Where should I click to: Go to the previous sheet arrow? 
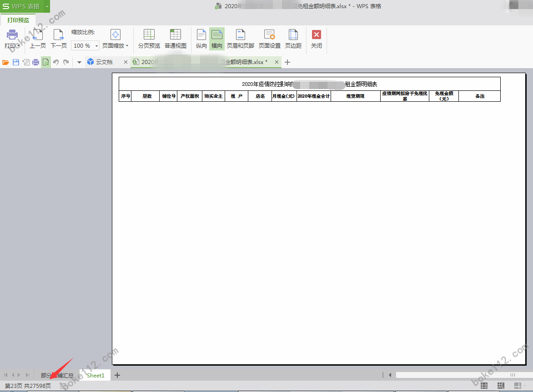click(13, 375)
